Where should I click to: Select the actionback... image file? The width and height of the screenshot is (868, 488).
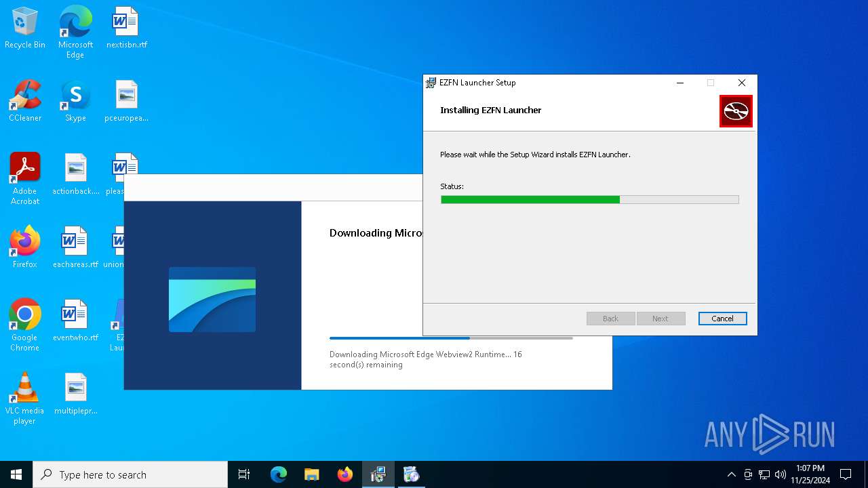[x=75, y=174]
